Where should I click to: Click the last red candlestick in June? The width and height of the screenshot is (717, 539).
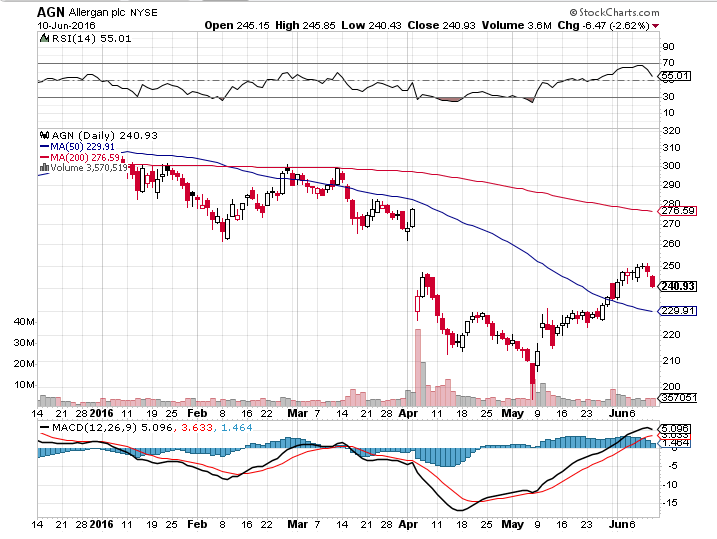[x=653, y=282]
